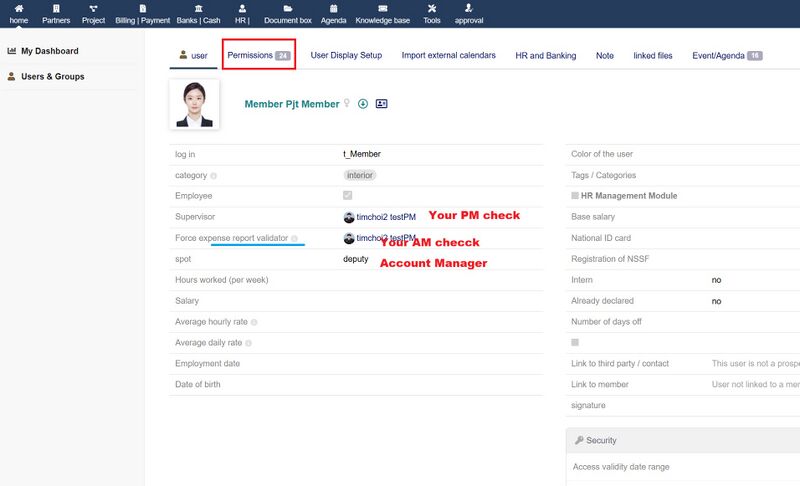
Task: Click the member profile photo thumbnail
Action: click(194, 105)
